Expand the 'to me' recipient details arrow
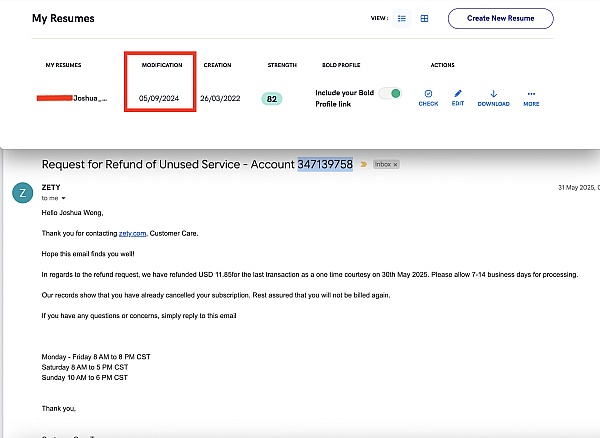Viewport: 600px width, 438px height. pyautogui.click(x=63, y=198)
